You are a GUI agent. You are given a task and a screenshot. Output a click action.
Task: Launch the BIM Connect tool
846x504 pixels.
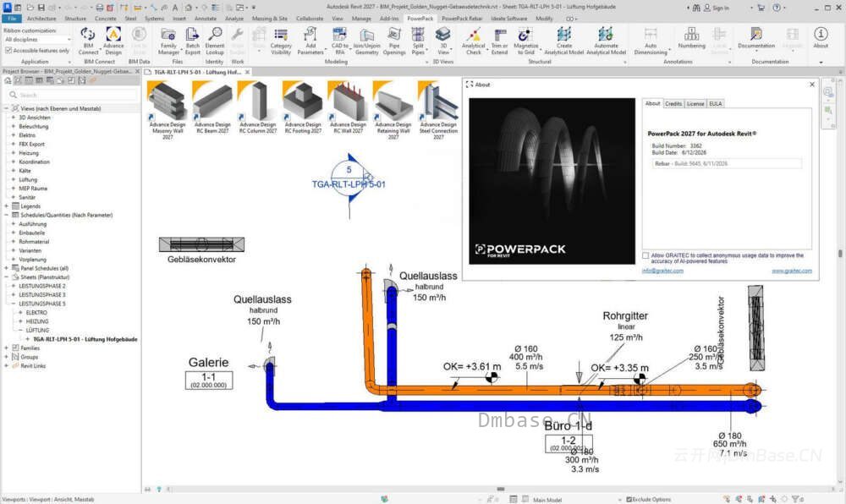click(x=88, y=41)
